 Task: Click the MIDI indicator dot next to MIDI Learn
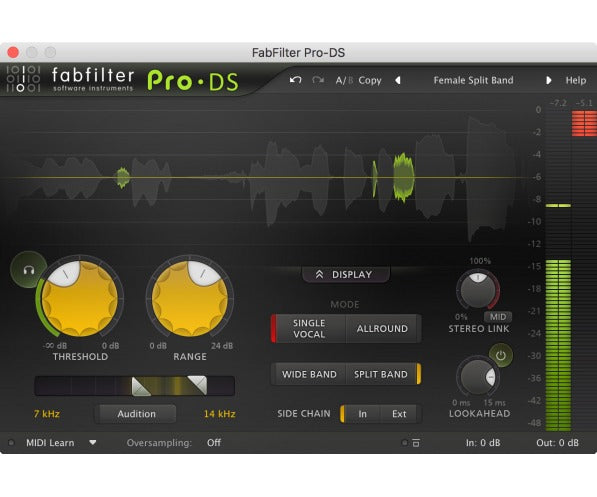(x=11, y=443)
